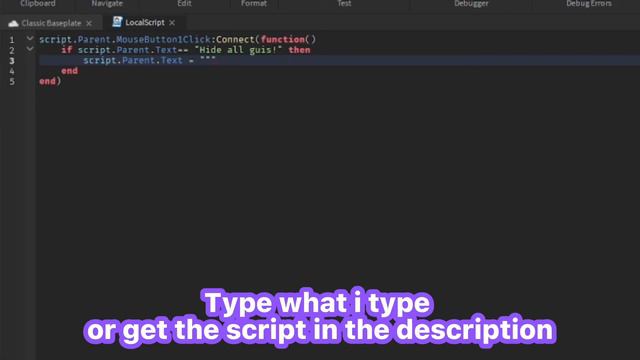640x360 pixels.
Task: Open the Debugger ribbon group
Action: [471, 3]
